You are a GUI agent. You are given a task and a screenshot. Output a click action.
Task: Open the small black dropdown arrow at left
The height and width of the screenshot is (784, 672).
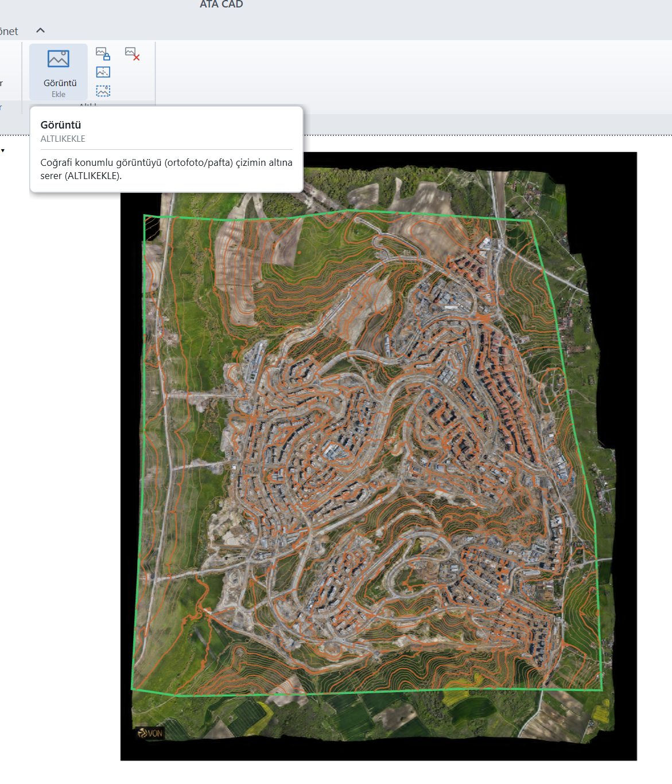click(3, 150)
